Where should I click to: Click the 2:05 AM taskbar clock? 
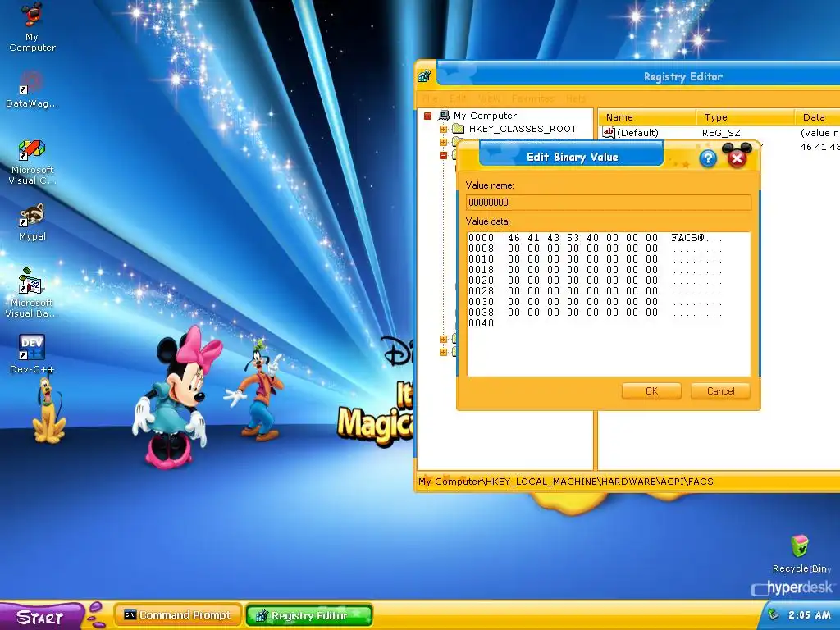coord(809,615)
